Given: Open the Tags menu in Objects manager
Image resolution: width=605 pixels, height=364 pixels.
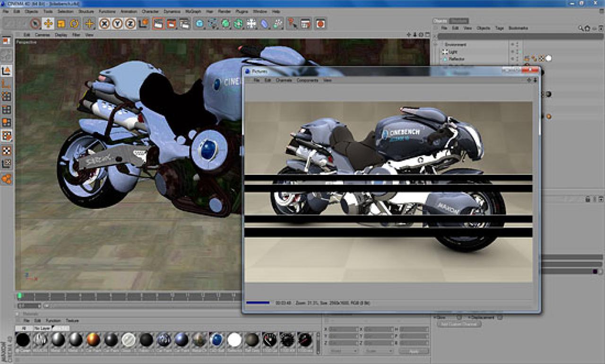Looking at the screenshot, I should tap(499, 28).
